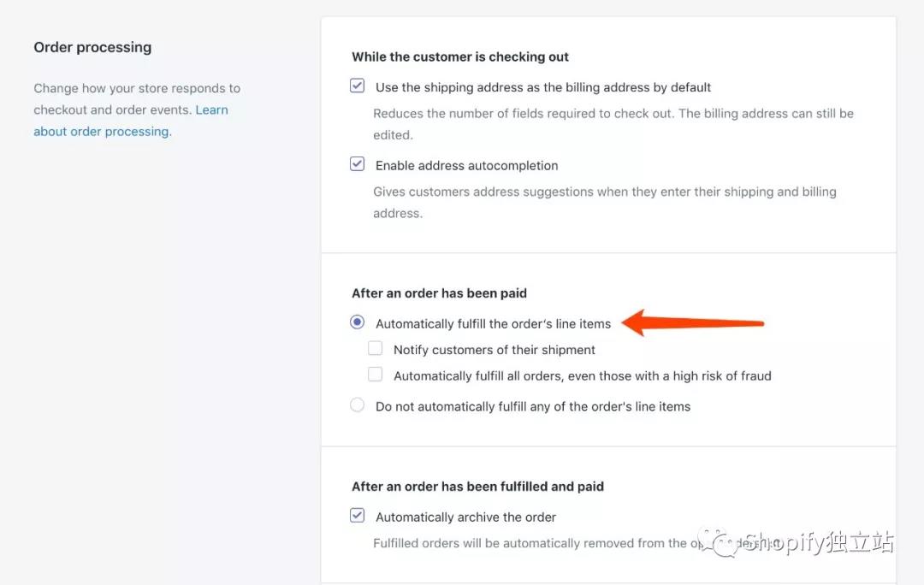The image size is (924, 585).
Task: Choose the Do not automatically fulfill radio button
Action: pos(358,405)
